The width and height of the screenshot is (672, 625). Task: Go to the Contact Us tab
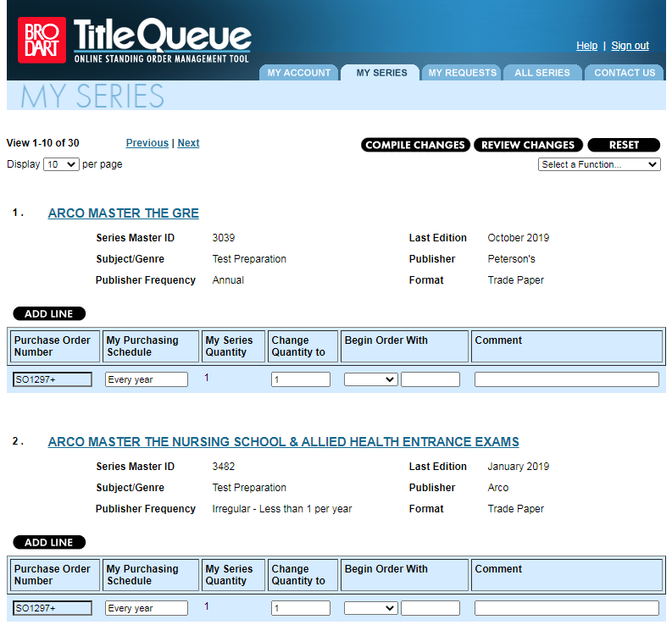pyautogui.click(x=625, y=73)
